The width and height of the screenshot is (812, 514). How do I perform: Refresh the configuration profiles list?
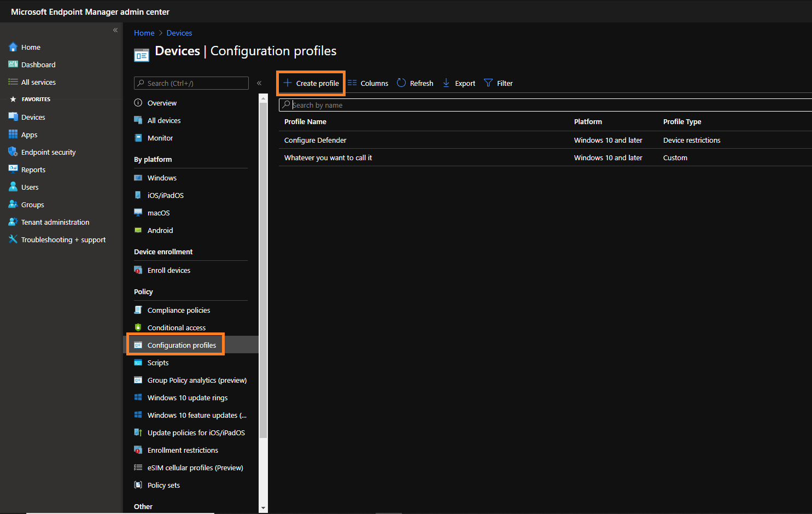tap(415, 83)
